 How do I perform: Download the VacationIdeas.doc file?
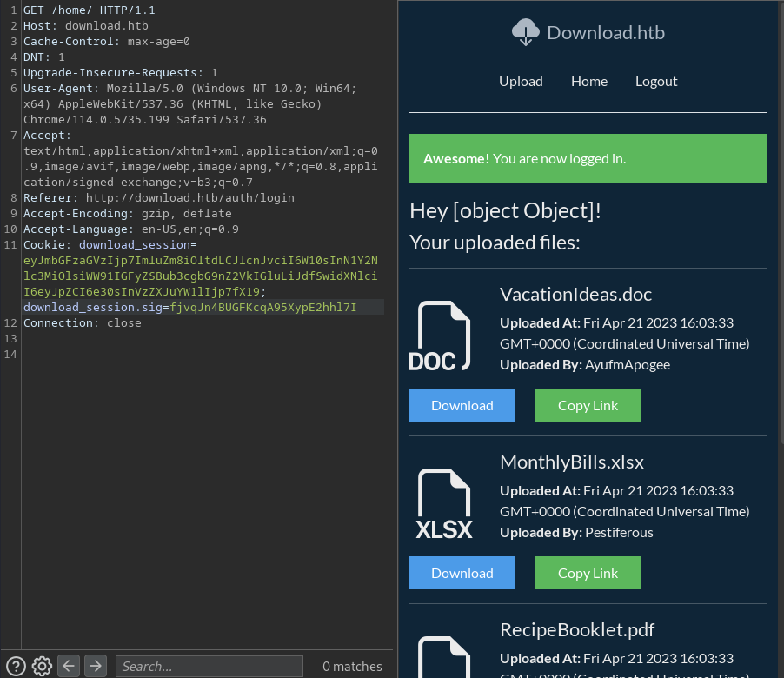(x=462, y=405)
